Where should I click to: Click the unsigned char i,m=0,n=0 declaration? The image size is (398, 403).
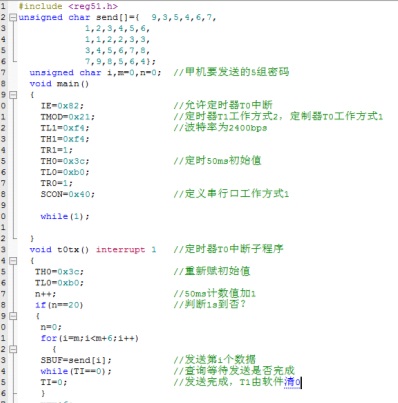pyautogui.click(x=95, y=73)
